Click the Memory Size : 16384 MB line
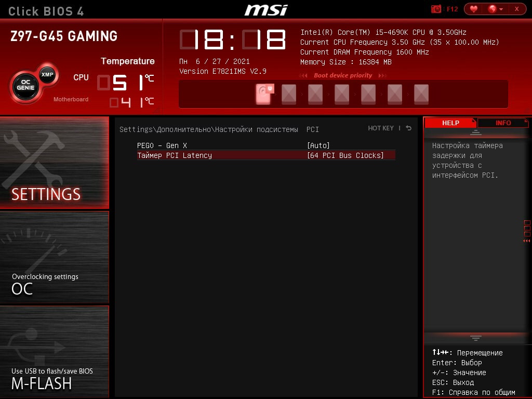The image size is (532, 399). (x=345, y=62)
